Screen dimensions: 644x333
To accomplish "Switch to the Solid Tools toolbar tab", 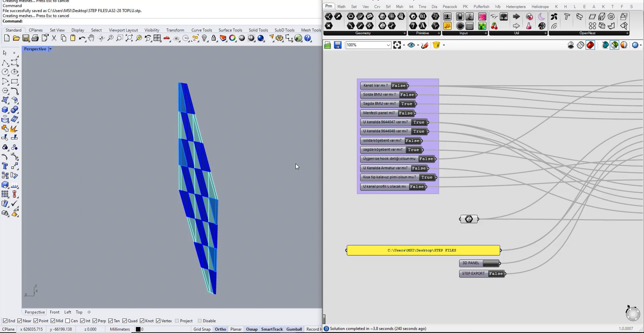I will click(x=258, y=30).
